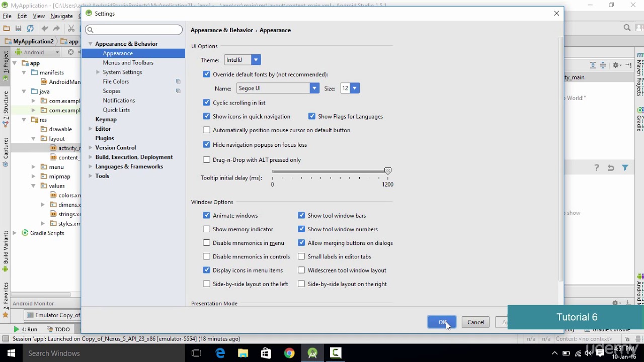Expand the Editor settings category
This screenshot has height=362, width=644.
pyautogui.click(x=91, y=129)
